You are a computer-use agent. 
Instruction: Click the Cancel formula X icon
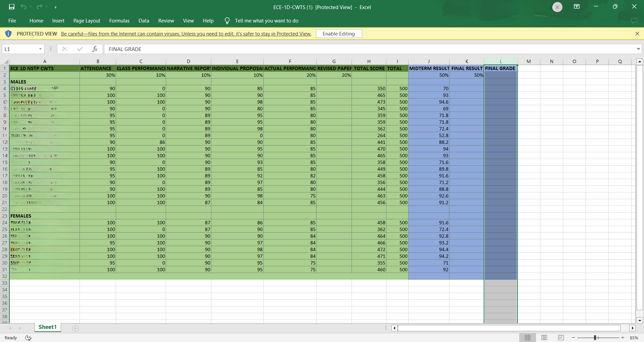click(x=64, y=49)
